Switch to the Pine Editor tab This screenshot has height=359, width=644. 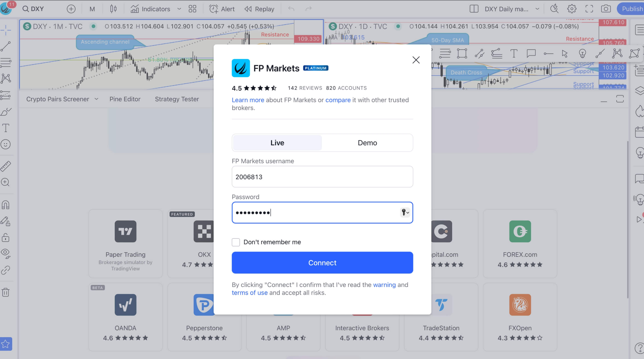click(x=125, y=99)
